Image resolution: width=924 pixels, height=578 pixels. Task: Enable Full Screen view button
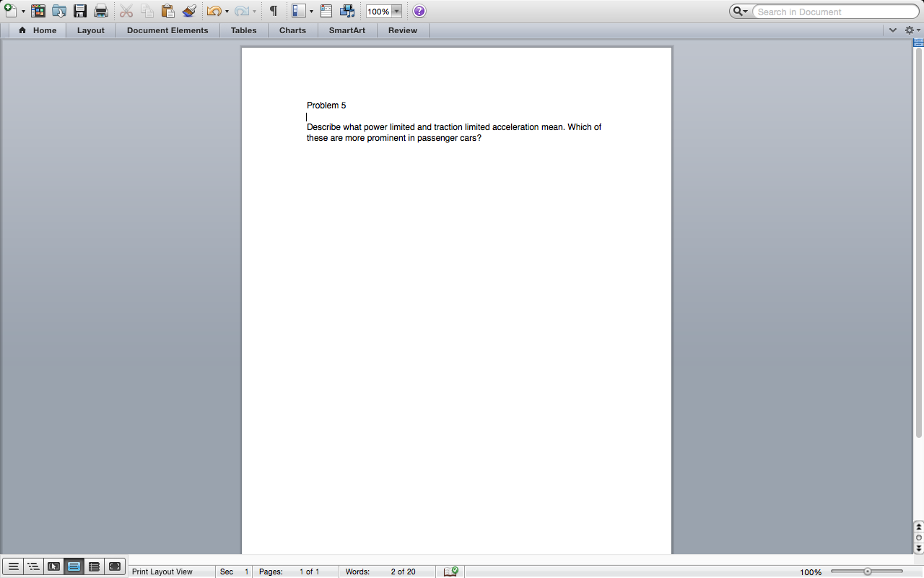[114, 566]
